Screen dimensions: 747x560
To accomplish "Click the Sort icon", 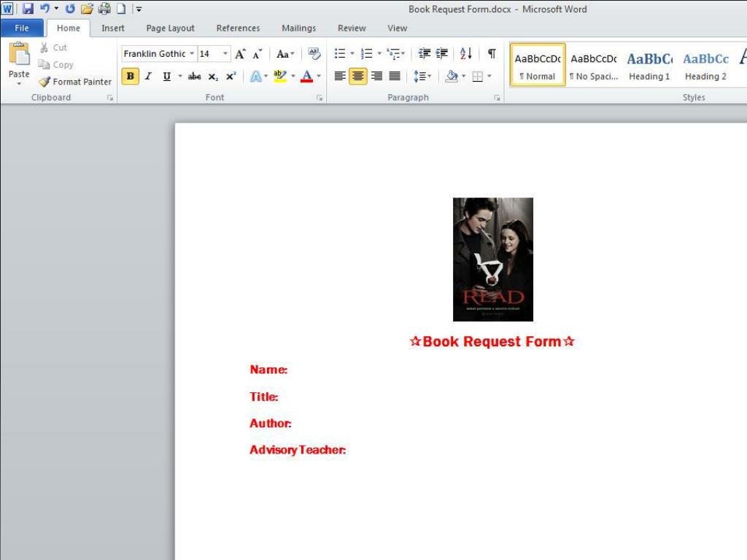I will 466,53.
